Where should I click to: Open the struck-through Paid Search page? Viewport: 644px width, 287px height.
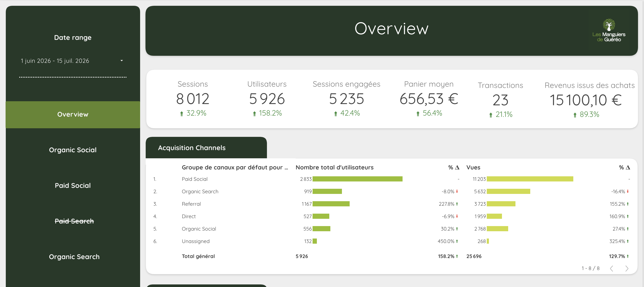pos(74,221)
